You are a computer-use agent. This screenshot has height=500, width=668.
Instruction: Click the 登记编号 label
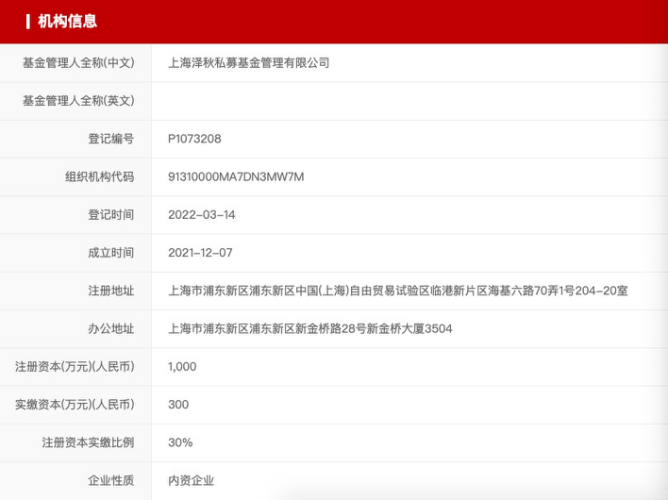(x=111, y=139)
